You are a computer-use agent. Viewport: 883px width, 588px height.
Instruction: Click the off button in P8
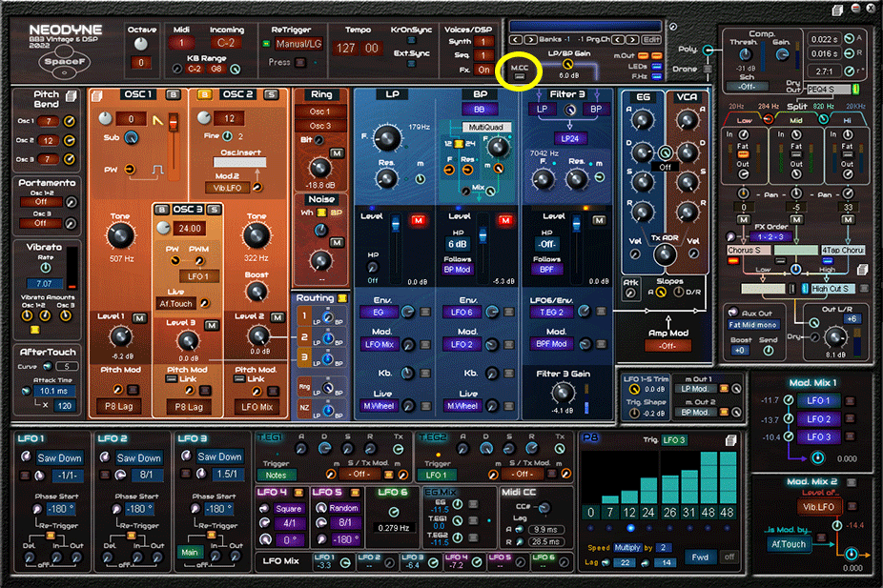pos(729,558)
